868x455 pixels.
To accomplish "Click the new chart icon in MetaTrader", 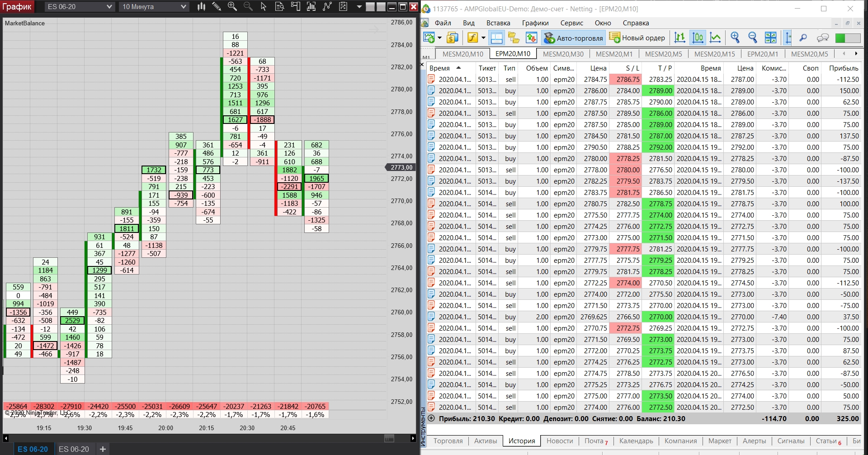I will click(429, 38).
